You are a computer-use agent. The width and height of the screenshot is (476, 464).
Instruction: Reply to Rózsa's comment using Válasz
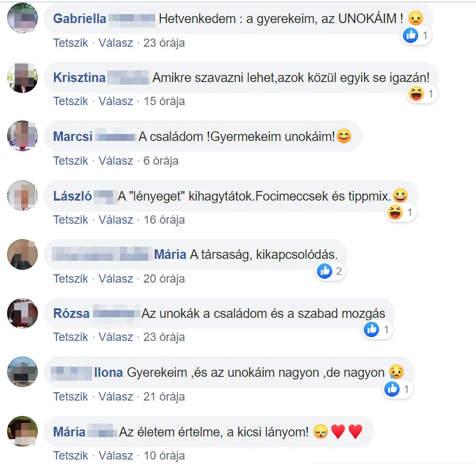point(115,337)
